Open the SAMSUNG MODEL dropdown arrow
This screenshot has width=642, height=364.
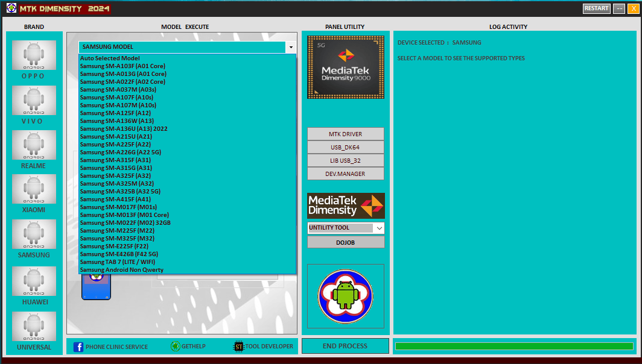click(x=291, y=47)
